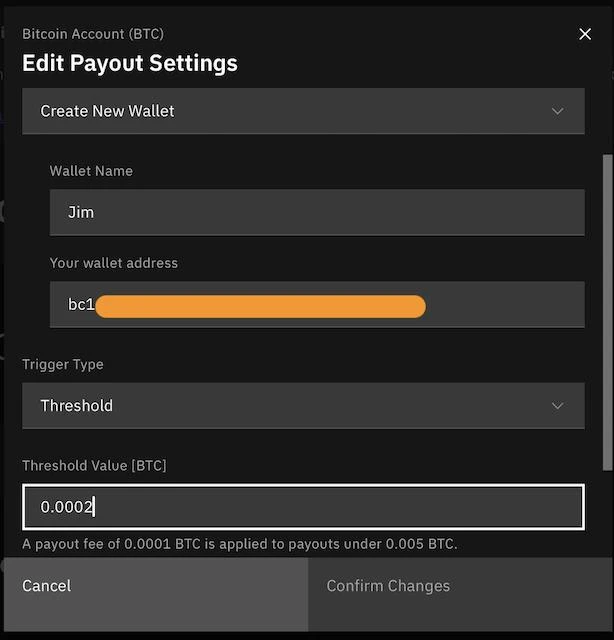Click the payout fee note text

pyautogui.click(x=240, y=544)
